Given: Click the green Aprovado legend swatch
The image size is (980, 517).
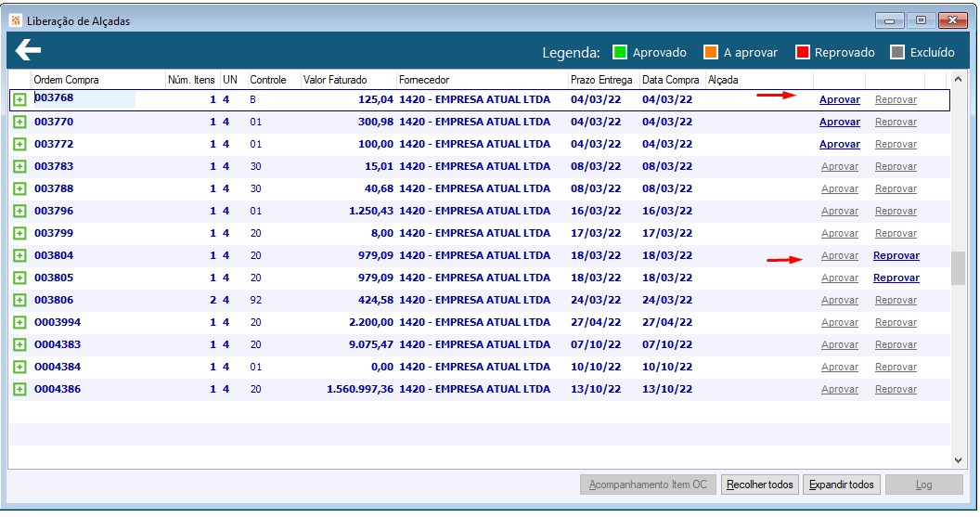Looking at the screenshot, I should (x=619, y=52).
